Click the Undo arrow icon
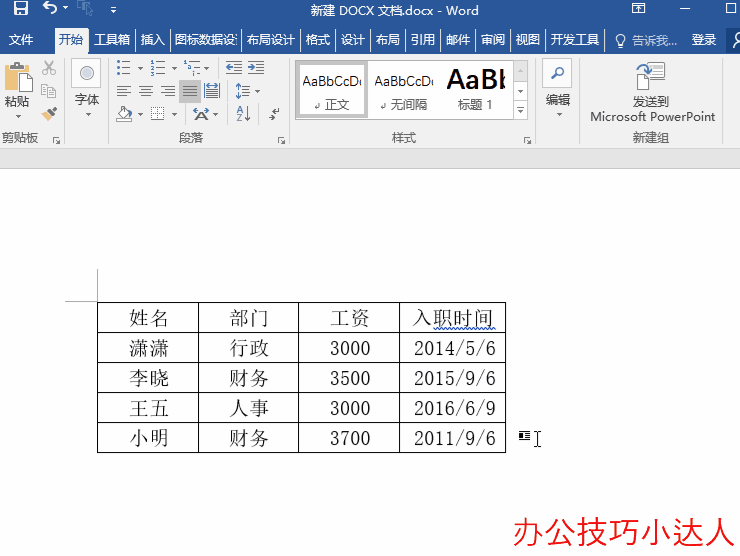The image size is (740, 556). (50, 8)
